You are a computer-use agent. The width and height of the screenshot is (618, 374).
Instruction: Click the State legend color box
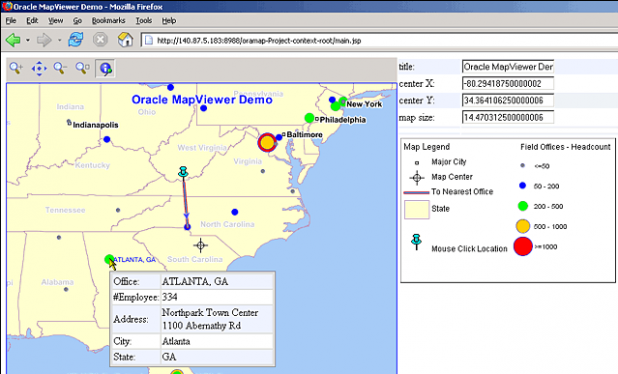417,209
